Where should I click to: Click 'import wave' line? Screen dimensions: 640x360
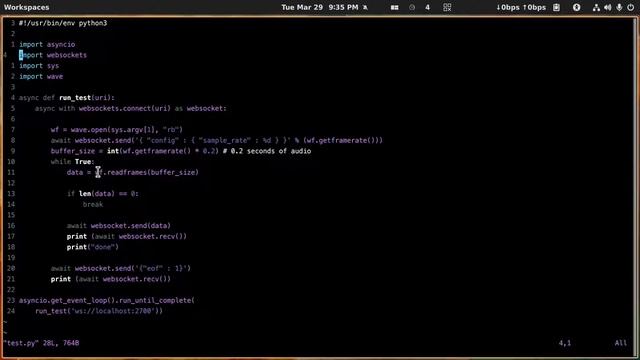[41, 76]
